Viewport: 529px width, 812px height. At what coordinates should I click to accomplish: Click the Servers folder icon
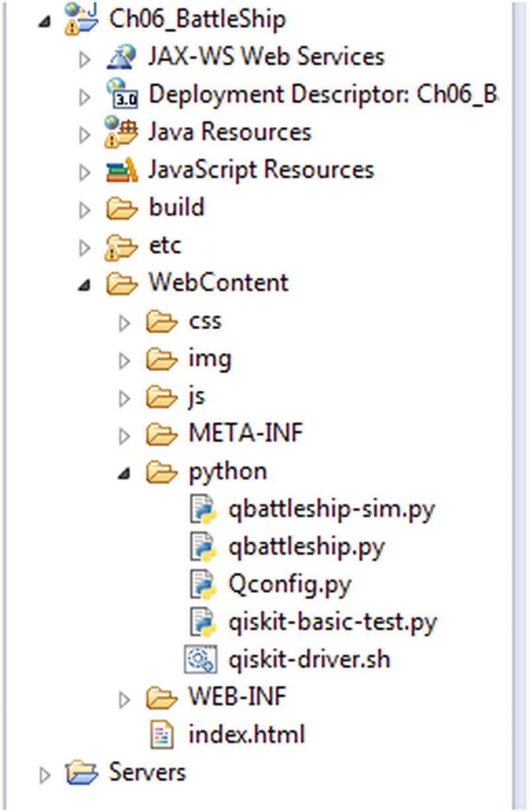click(x=81, y=772)
